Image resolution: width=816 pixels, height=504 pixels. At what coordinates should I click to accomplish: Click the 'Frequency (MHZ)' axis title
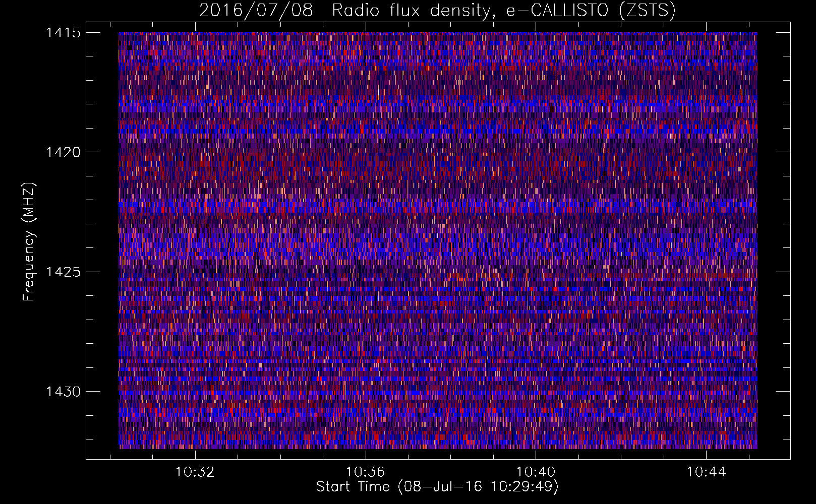[29, 241]
